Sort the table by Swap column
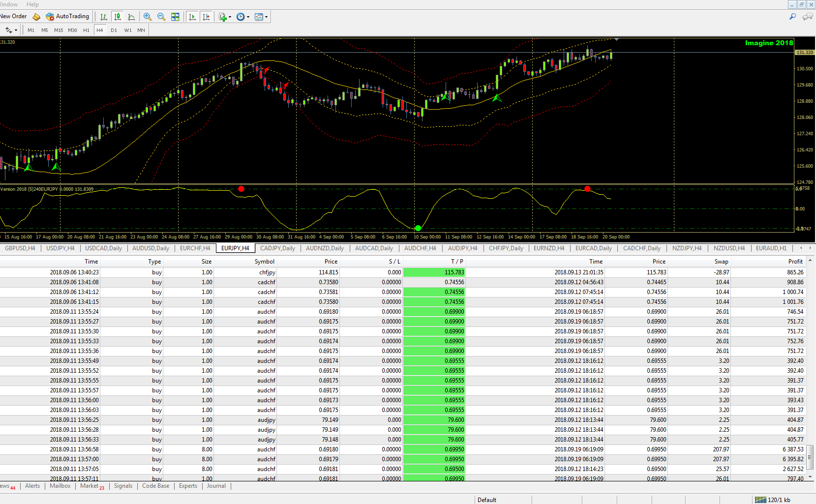The height and width of the screenshot is (504, 816). [x=721, y=262]
